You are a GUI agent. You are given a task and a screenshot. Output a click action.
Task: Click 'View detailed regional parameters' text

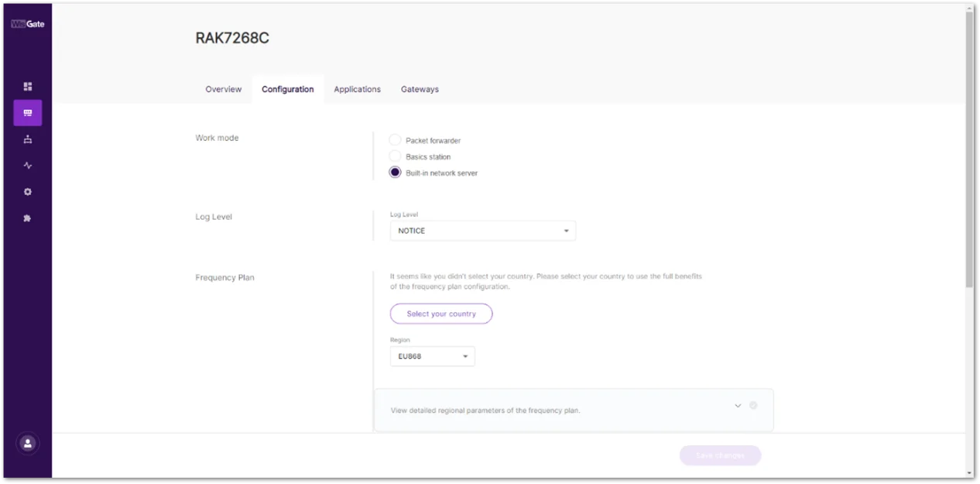pyautogui.click(x=485, y=410)
